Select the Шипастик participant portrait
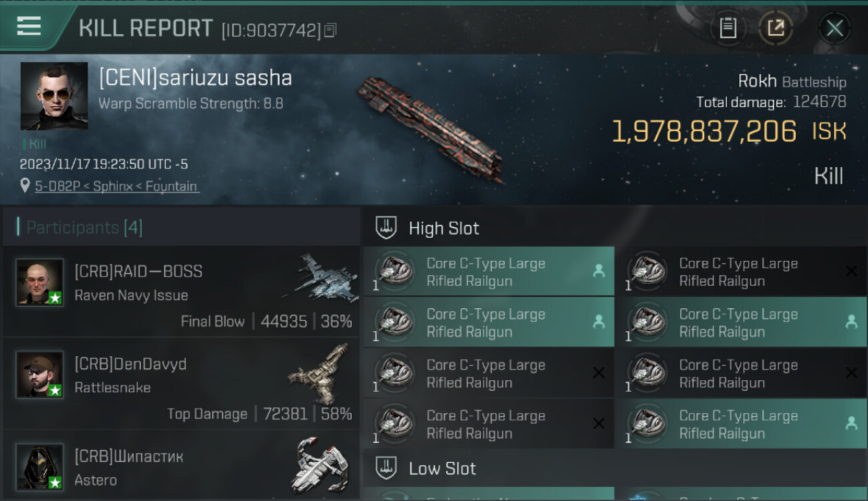Image resolution: width=868 pixels, height=501 pixels. point(40,466)
